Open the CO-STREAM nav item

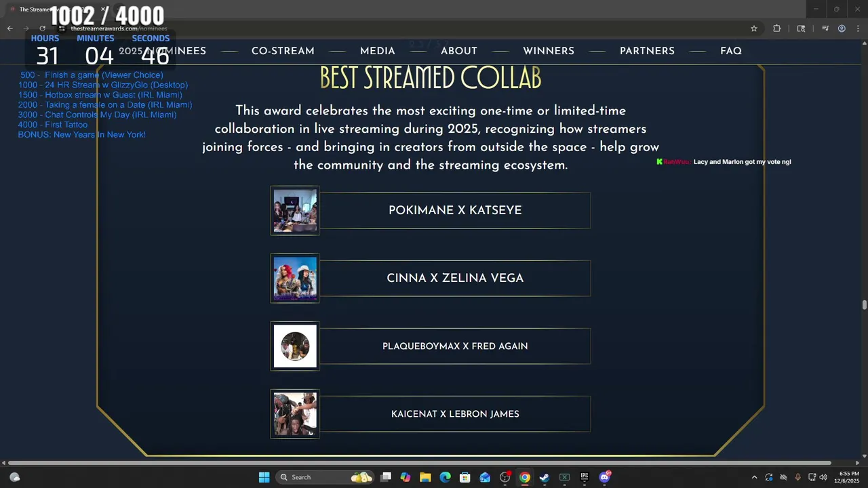tap(283, 51)
